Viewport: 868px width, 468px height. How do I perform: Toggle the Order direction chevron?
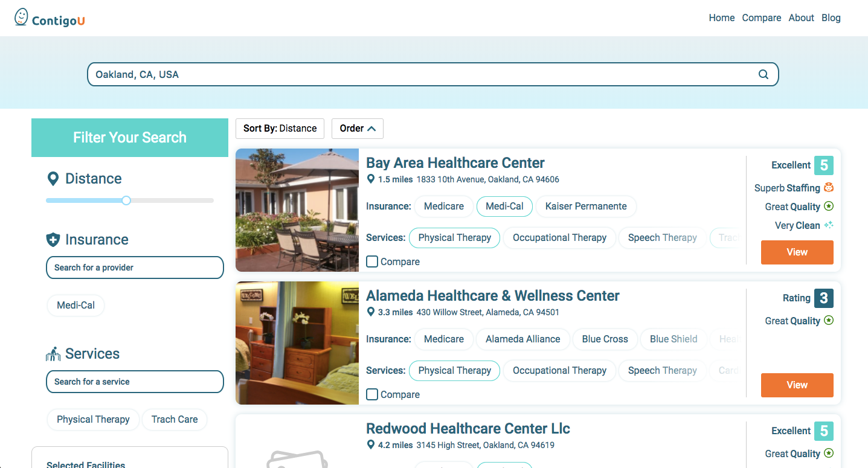tap(371, 129)
